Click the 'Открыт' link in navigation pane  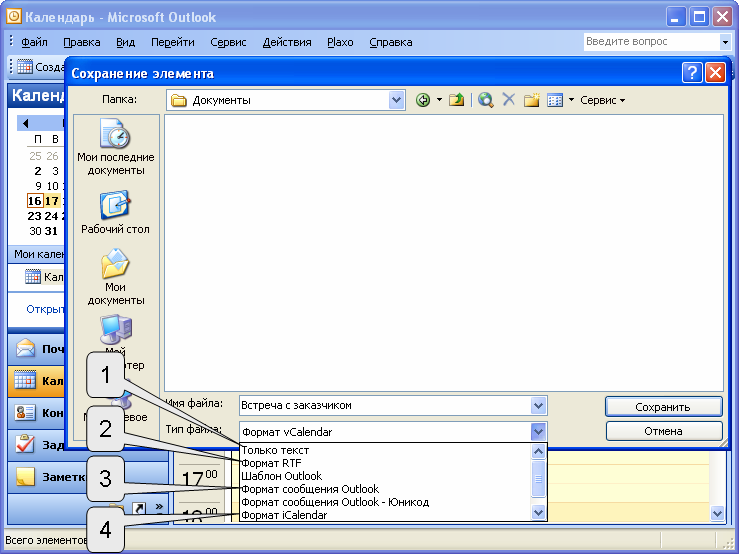pos(45,309)
